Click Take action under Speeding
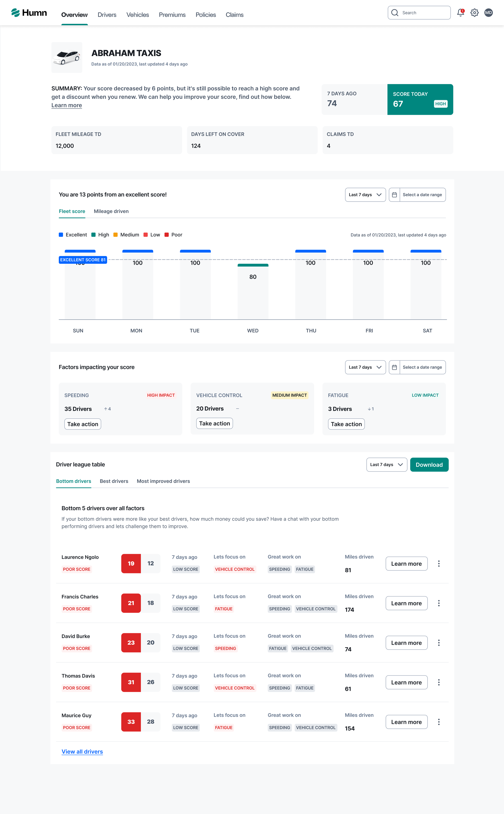The width and height of the screenshot is (504, 814). (83, 424)
